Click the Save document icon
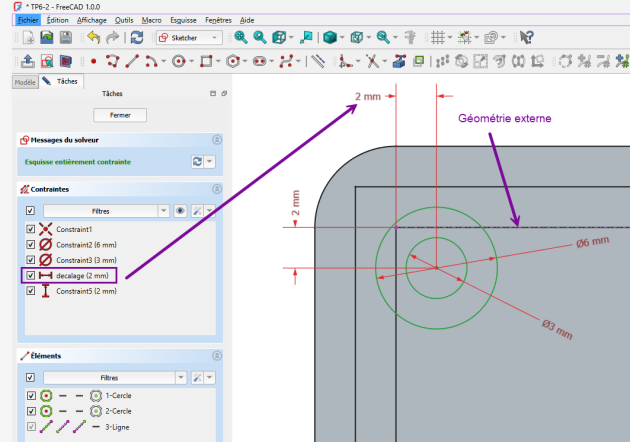The width and height of the screenshot is (630, 442). [66, 37]
